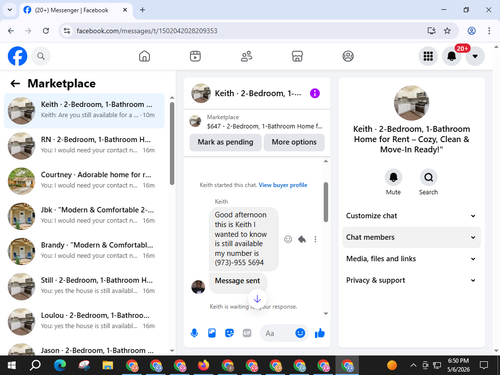Viewport: 500px width, 375px height.
Task: Click Mark as pending button
Action: 225,142
